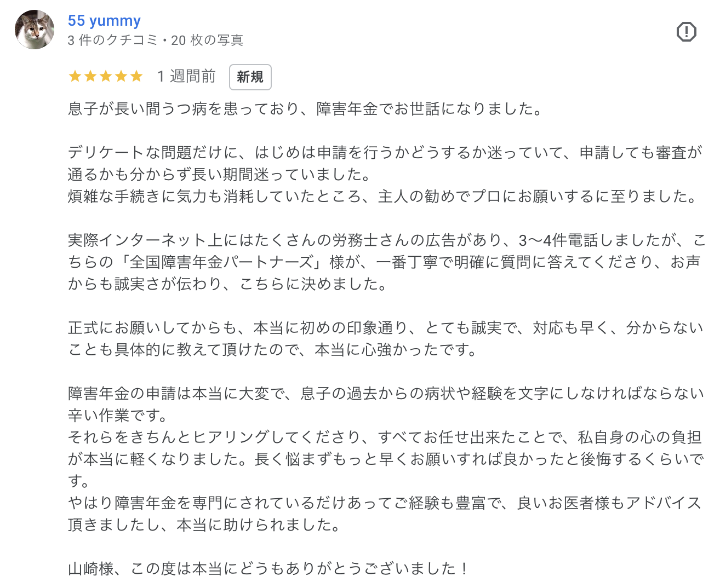Click the 1 週間前 review timestamp
720x588 pixels.
186,77
